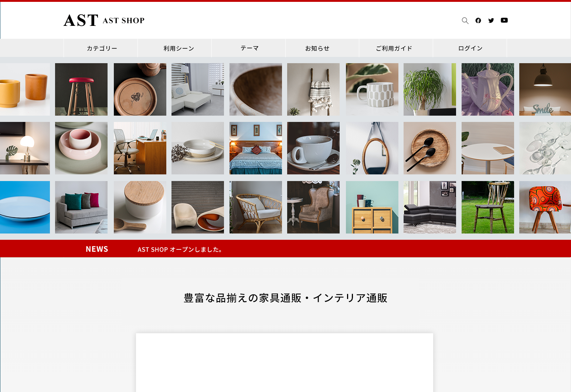Screen dimensions: 571x392
Task: Open the orange patterned chair thumbnail
Action: click(x=545, y=207)
